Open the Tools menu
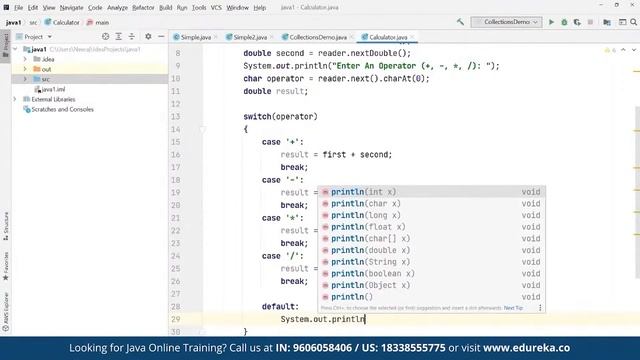Screen dimensions: 640x360 pos(199,7)
